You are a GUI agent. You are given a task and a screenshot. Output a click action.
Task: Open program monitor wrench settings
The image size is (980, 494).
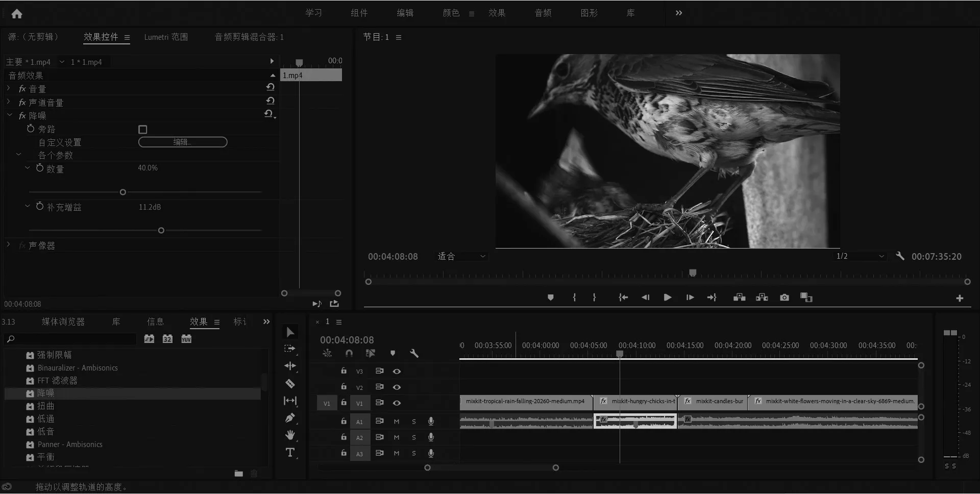click(900, 256)
